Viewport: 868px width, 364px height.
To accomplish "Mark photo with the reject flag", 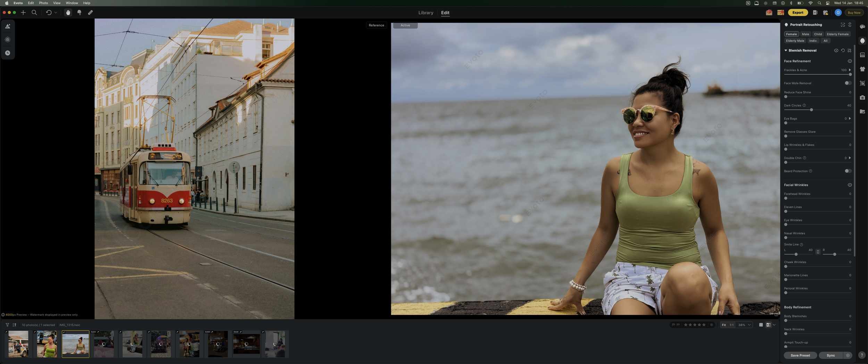I will point(678,325).
